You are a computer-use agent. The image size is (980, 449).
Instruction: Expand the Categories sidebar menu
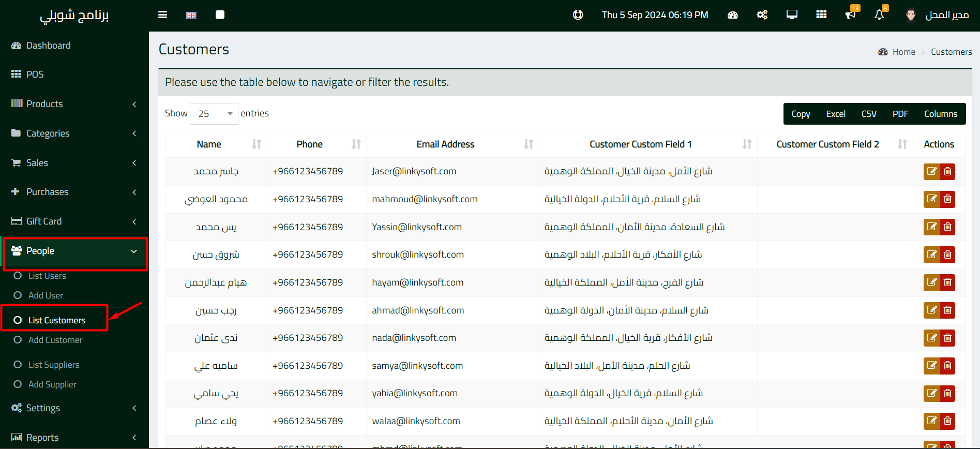(x=74, y=133)
